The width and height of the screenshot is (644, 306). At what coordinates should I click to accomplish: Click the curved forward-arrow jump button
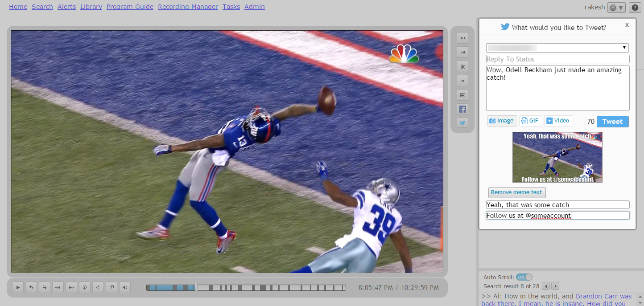(x=45, y=288)
